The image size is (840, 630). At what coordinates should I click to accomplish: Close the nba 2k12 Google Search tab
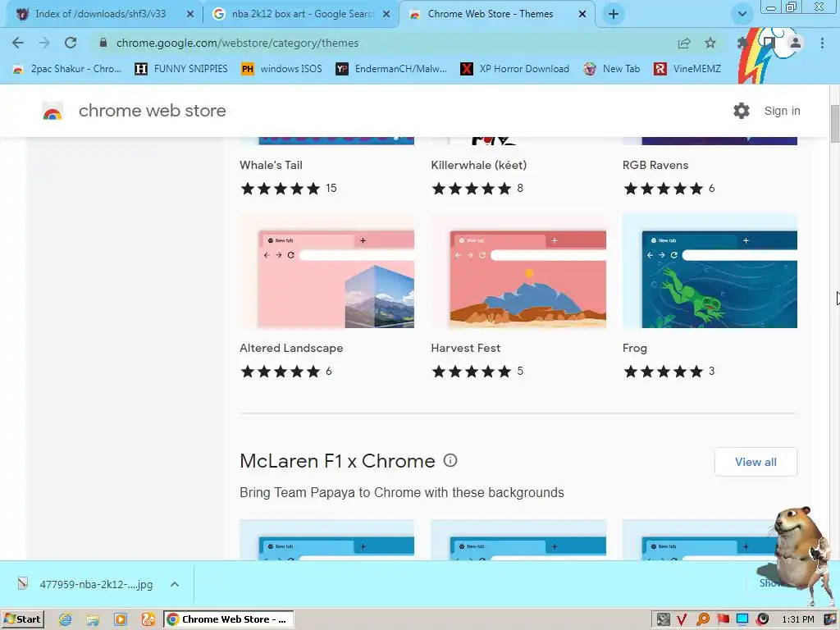coord(386,15)
